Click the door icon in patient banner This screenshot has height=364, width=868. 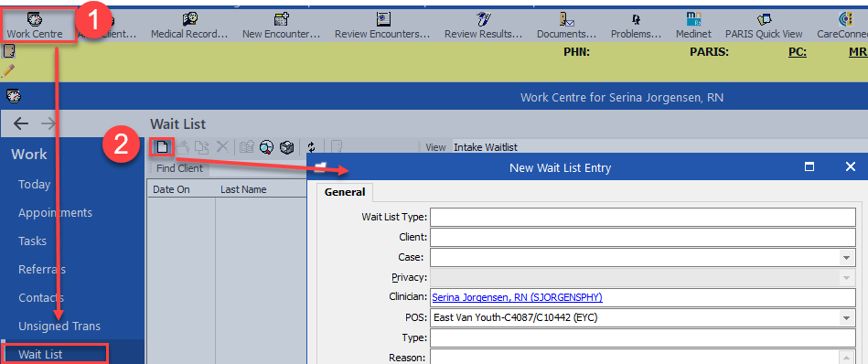(x=8, y=51)
